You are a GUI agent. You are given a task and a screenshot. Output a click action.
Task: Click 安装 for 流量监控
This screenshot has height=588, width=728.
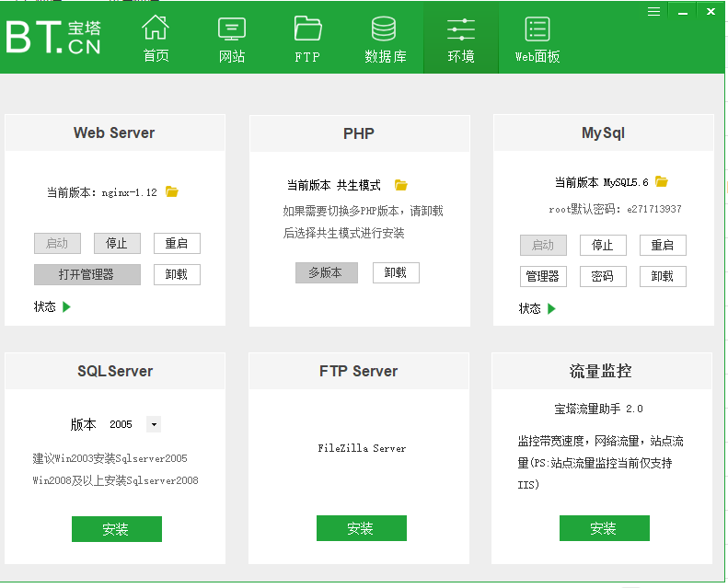click(x=604, y=527)
